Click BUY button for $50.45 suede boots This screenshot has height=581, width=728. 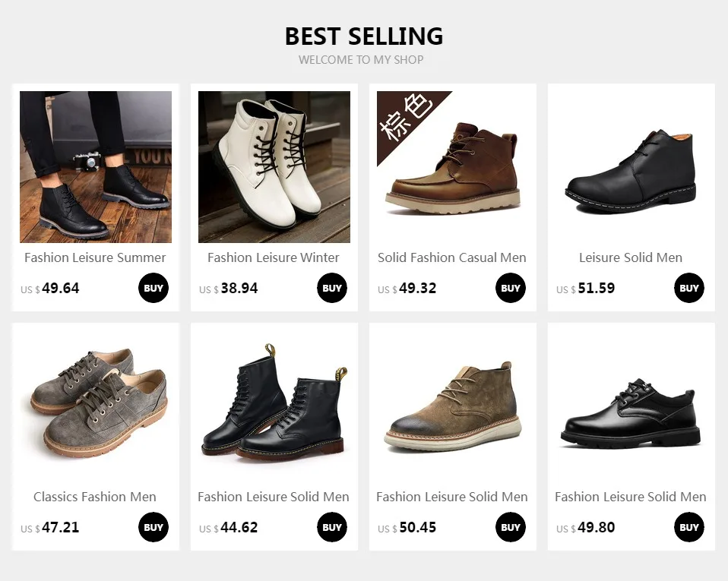coord(510,527)
